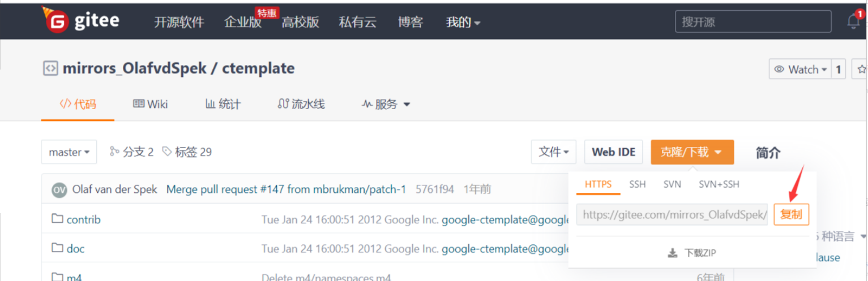Expand the 我的 dropdown menu

point(463,22)
